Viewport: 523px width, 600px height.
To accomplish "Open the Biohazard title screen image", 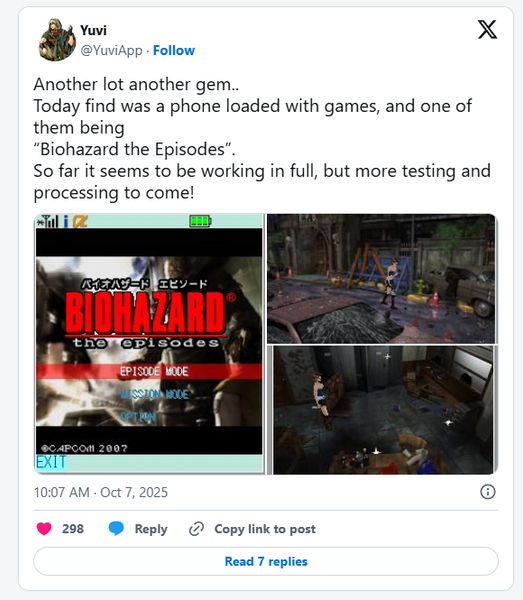I will pyautogui.click(x=149, y=344).
